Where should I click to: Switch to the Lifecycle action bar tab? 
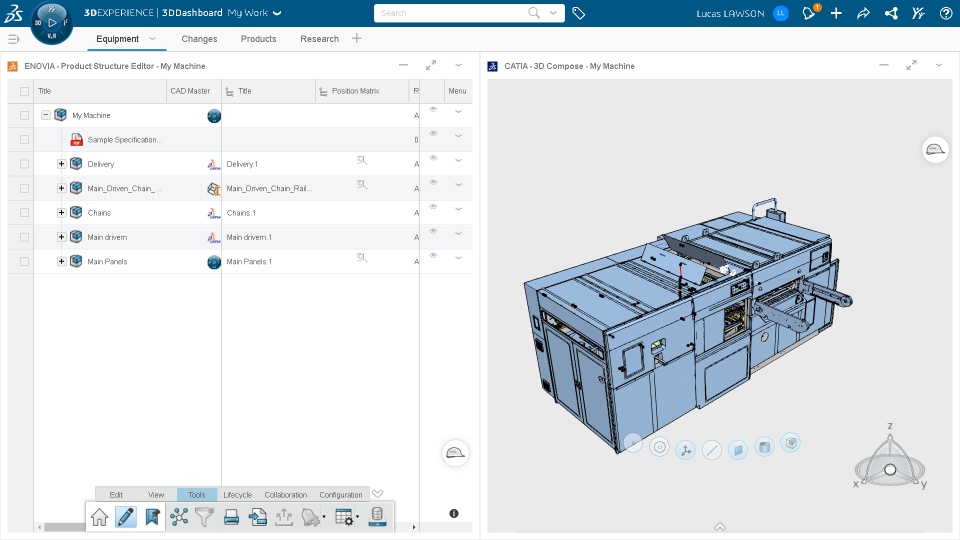[238, 495]
